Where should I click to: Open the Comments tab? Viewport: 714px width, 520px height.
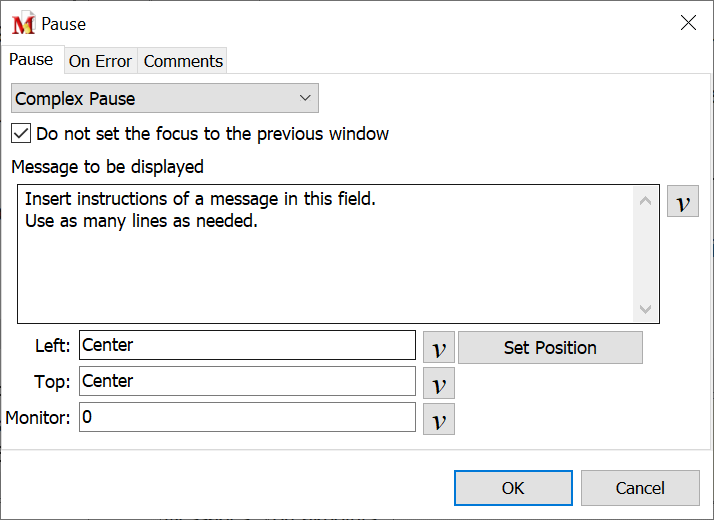click(x=183, y=61)
